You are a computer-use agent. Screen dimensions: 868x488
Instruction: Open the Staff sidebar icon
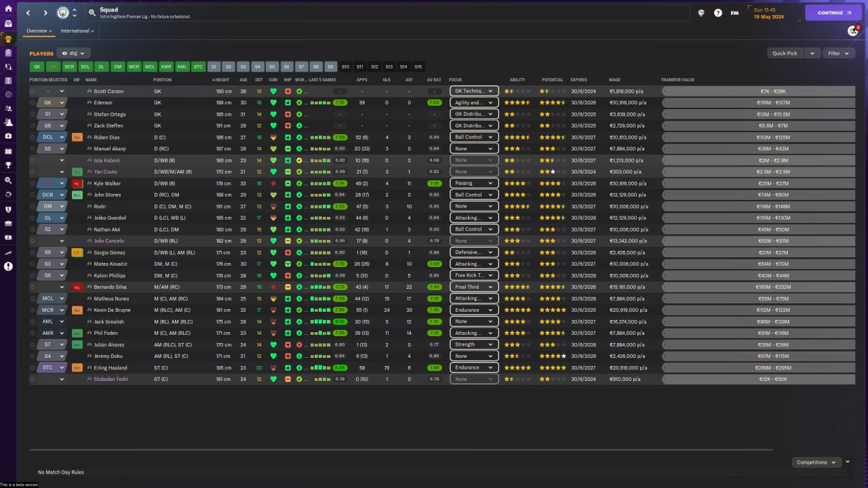point(8,109)
